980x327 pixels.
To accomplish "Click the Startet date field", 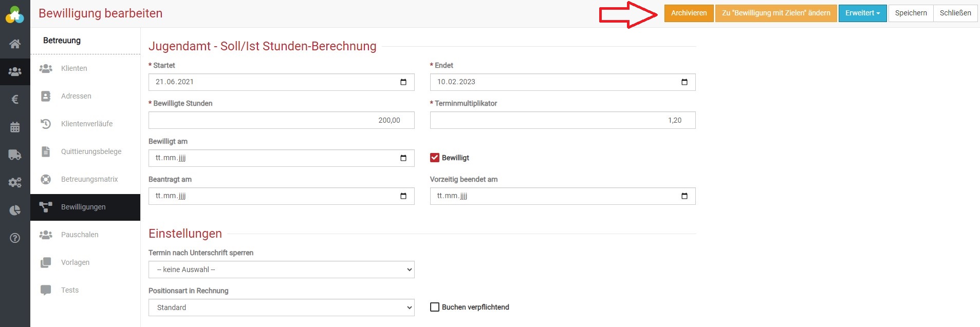I will pyautogui.click(x=282, y=82).
